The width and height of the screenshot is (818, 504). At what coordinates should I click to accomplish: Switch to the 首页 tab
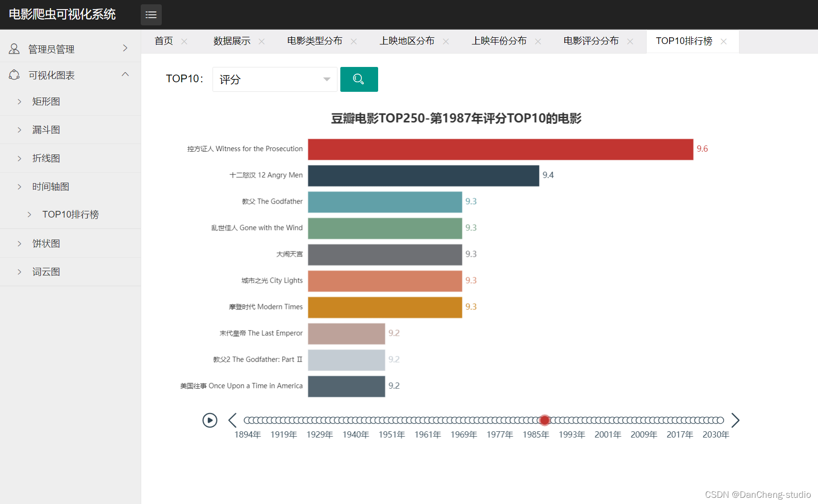click(164, 41)
